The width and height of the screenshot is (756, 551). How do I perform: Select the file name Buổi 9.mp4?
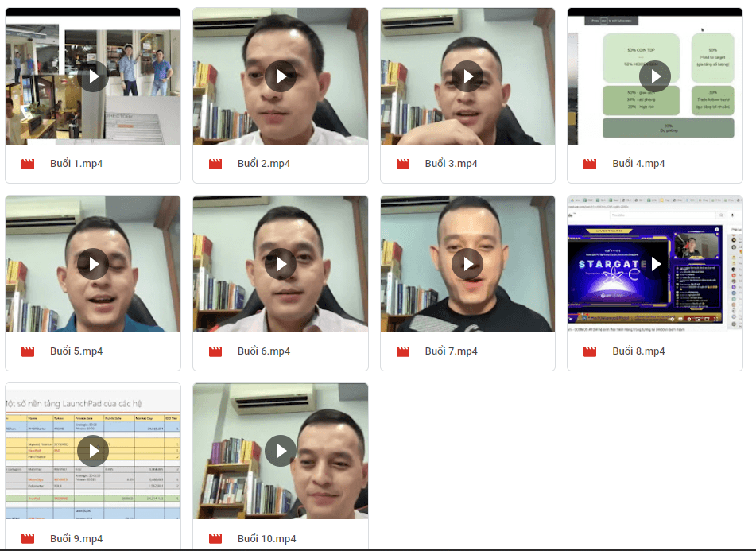pyautogui.click(x=76, y=538)
